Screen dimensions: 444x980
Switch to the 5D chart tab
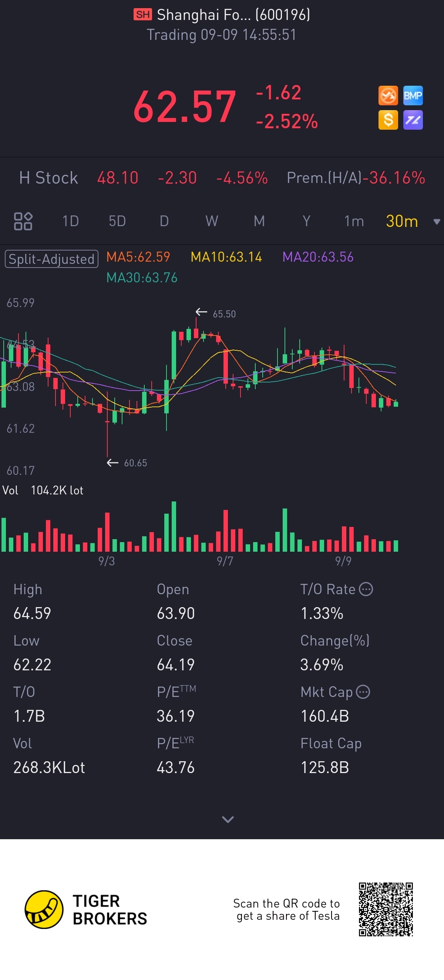coord(117,221)
